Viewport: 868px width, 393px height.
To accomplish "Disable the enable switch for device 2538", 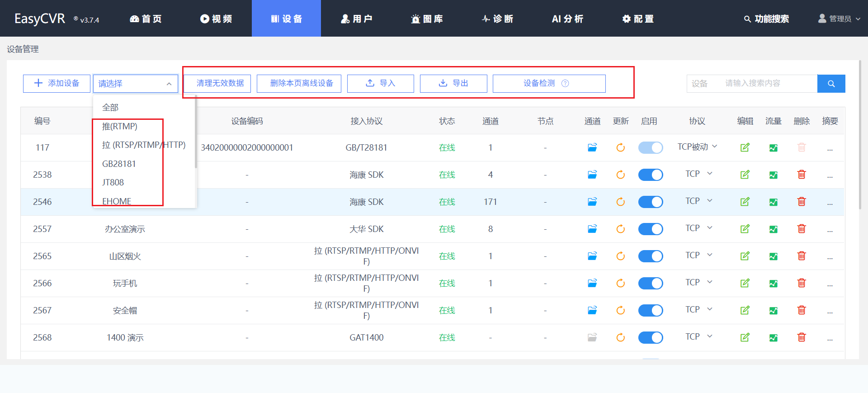I will [x=651, y=175].
